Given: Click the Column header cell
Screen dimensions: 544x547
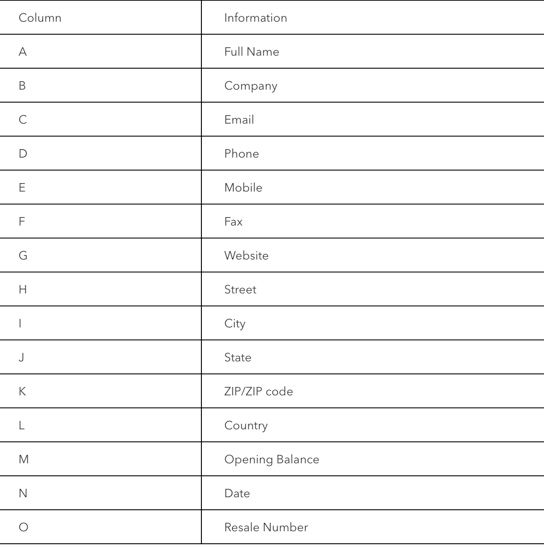Looking at the screenshot, I should [100, 17].
